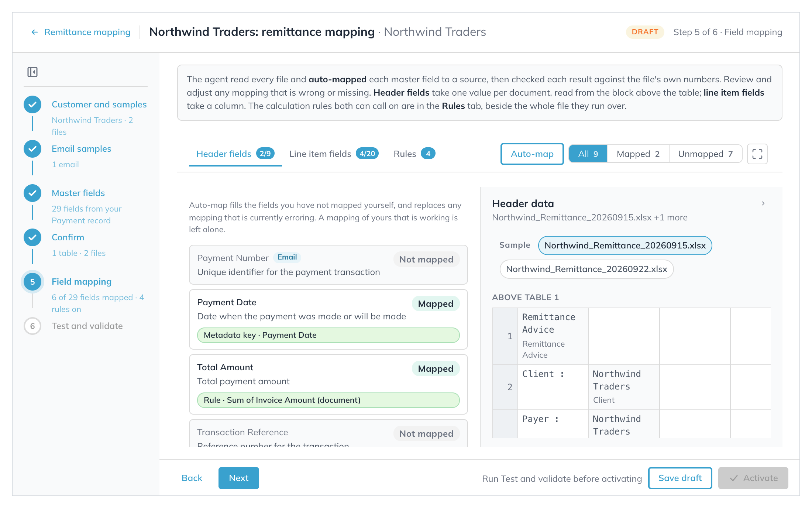Switch to Line item fields tab
This screenshot has width=812, height=508.
334,154
